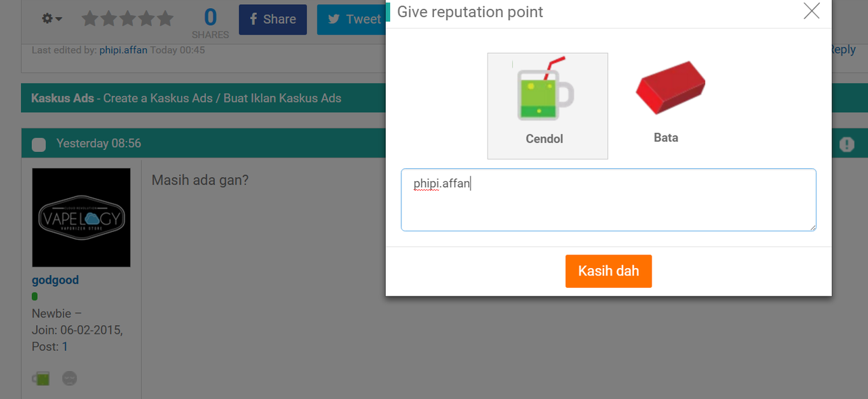View the Vapelogy avatar image
This screenshot has width=868, height=399.
tap(81, 217)
